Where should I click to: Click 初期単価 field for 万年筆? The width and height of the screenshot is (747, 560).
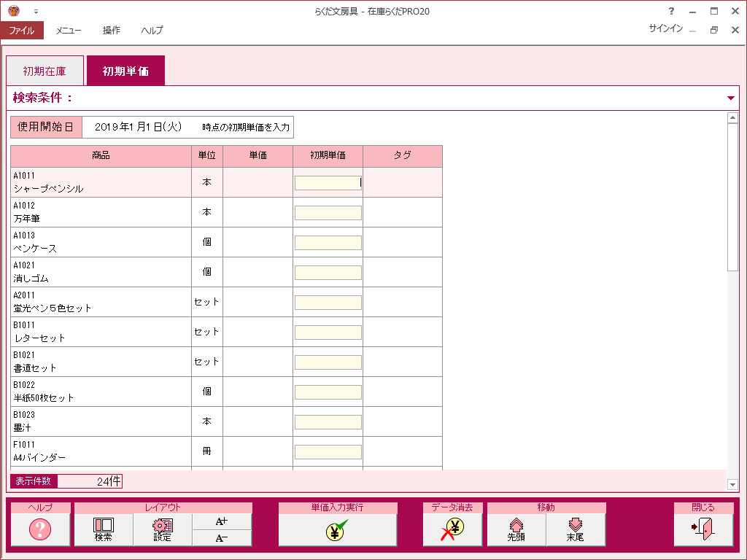[328, 213]
